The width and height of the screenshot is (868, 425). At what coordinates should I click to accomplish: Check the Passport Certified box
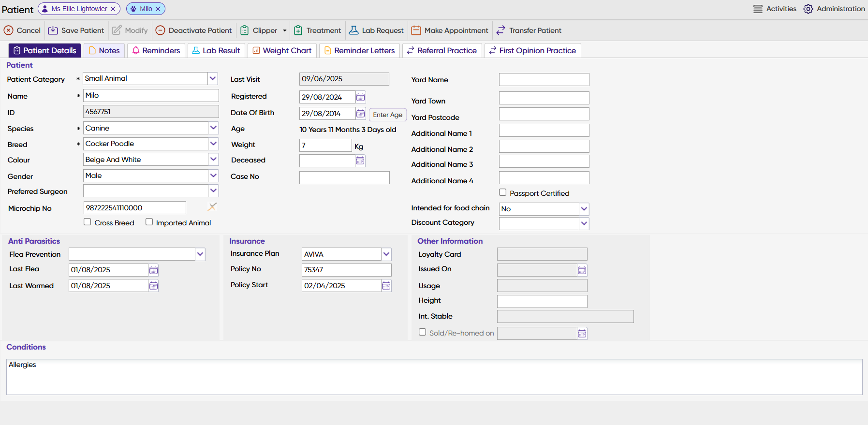pos(503,192)
